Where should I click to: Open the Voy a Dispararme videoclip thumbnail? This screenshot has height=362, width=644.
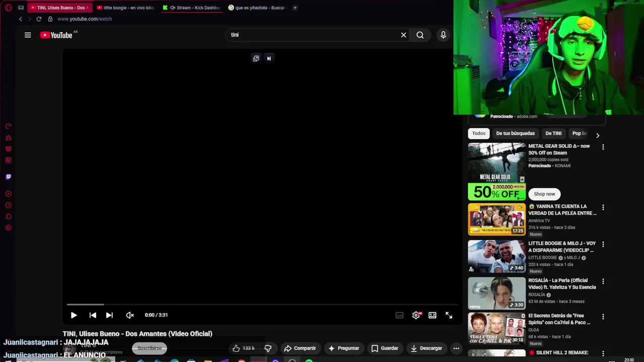(x=497, y=256)
